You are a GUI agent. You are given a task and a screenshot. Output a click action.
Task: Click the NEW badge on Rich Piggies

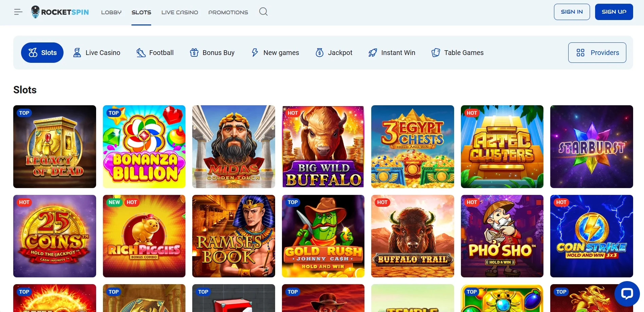pyautogui.click(x=114, y=202)
